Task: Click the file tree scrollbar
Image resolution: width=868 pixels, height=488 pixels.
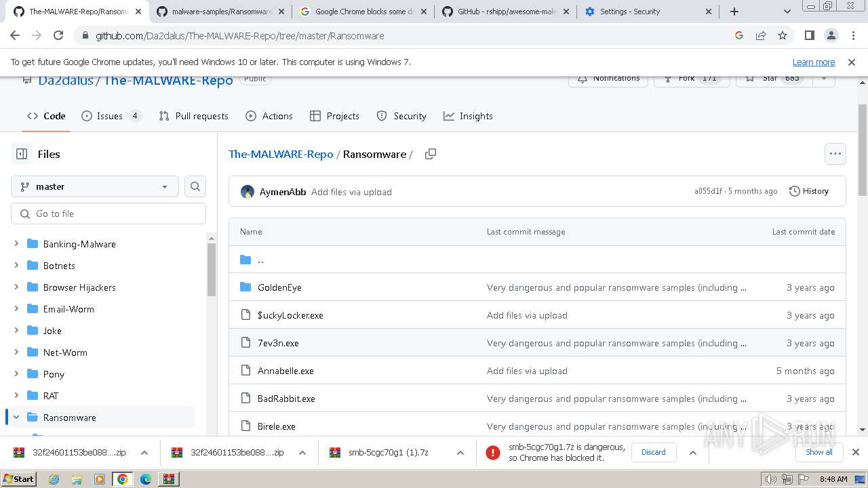Action: pos(211,270)
